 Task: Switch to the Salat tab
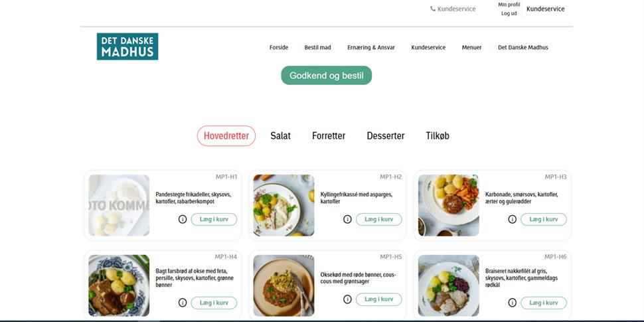click(280, 135)
